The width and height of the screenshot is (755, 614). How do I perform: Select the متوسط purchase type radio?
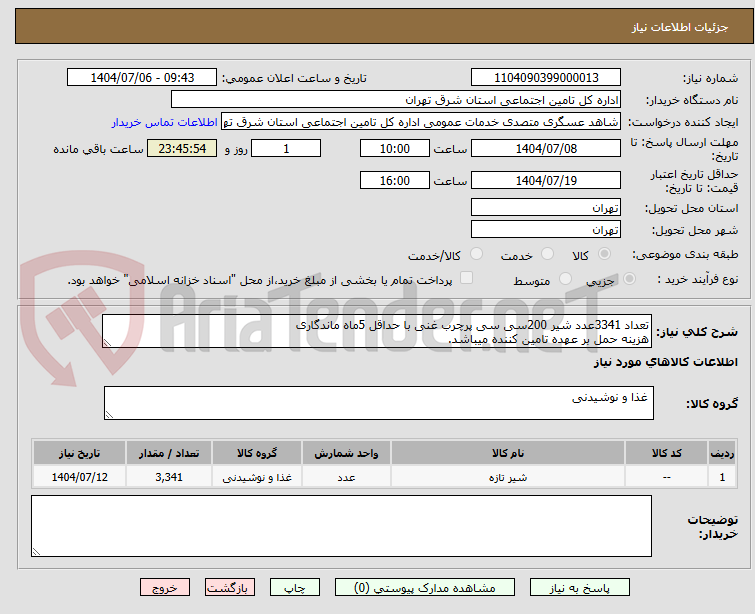[565, 278]
